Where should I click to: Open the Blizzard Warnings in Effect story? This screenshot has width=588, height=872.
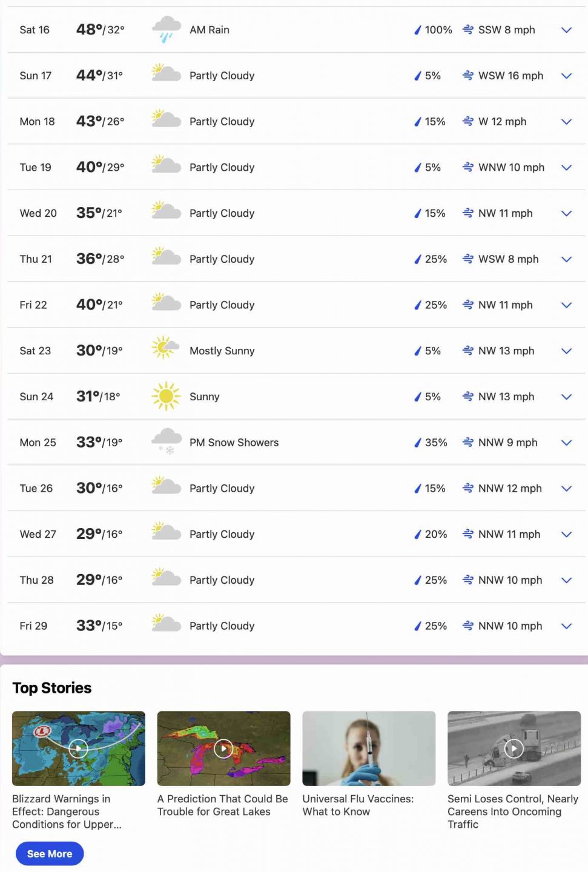[67, 811]
